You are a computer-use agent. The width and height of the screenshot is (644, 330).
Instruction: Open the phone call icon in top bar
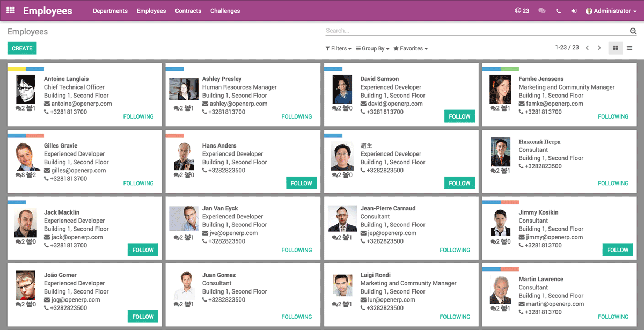(x=557, y=10)
